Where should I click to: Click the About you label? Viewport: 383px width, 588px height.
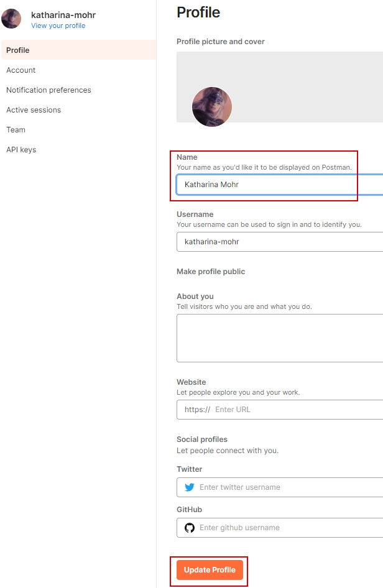[x=195, y=296]
